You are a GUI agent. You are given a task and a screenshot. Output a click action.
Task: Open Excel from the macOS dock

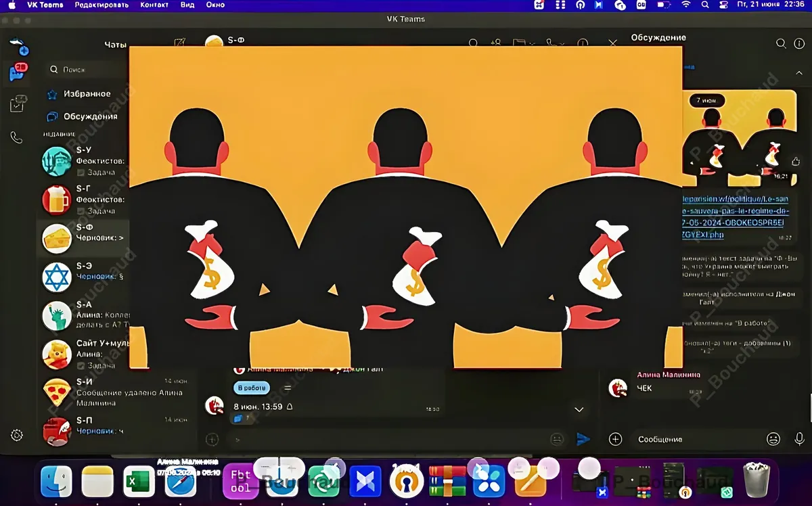139,482
